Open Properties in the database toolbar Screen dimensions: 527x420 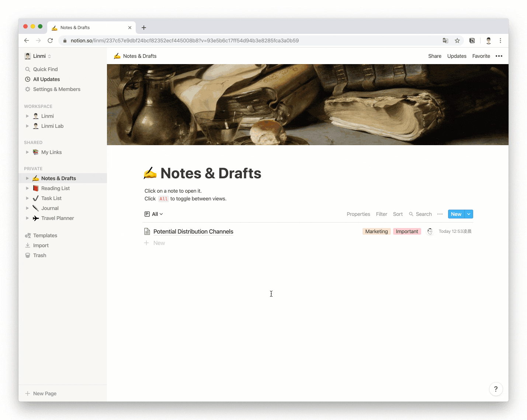358,214
